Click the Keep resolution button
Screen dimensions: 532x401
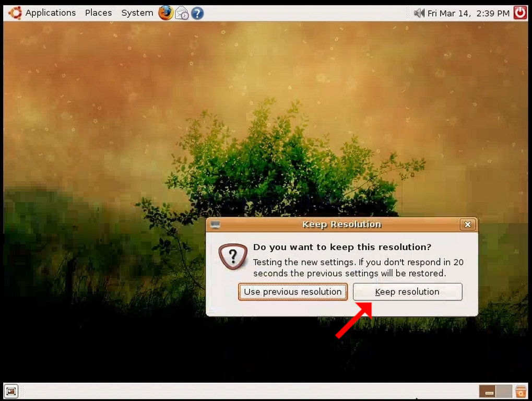click(x=407, y=292)
